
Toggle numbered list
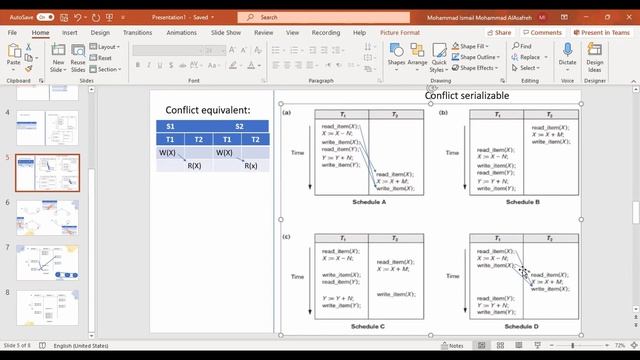point(294,50)
